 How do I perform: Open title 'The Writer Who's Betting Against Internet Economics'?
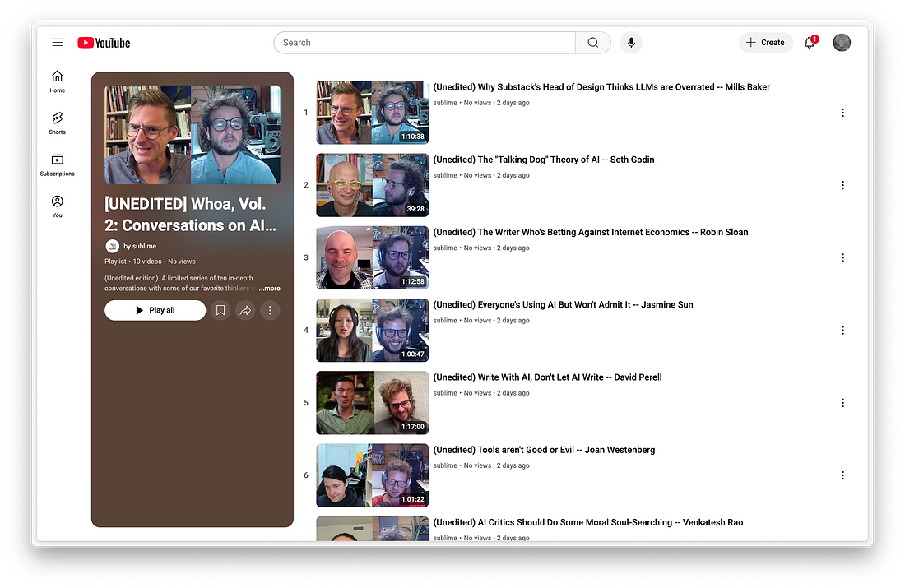coord(591,233)
